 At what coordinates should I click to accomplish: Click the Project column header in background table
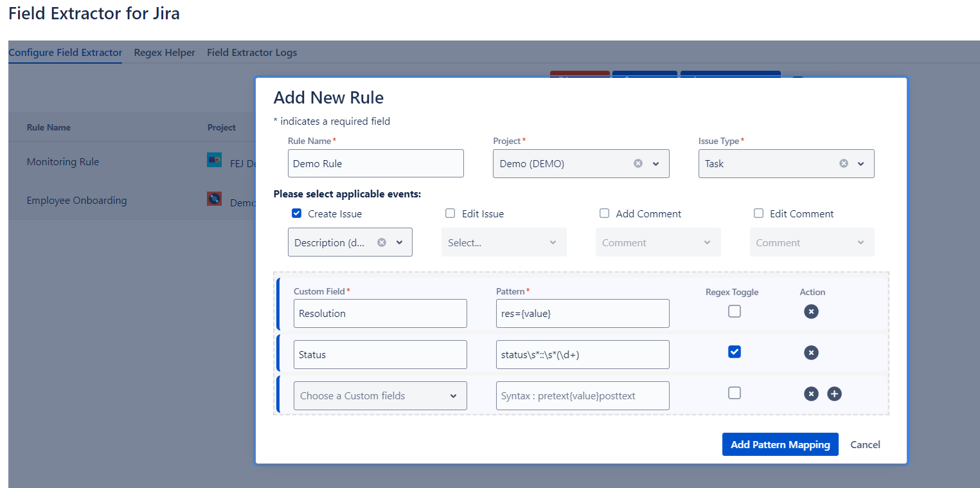point(222,127)
